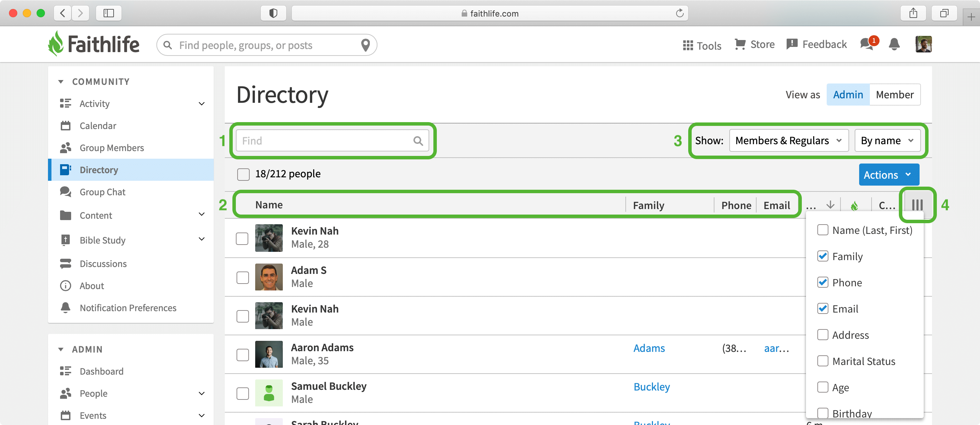Tick the checkbox for Kevin Nah, Male, 28
The height and width of the screenshot is (425, 980).
(x=242, y=238)
